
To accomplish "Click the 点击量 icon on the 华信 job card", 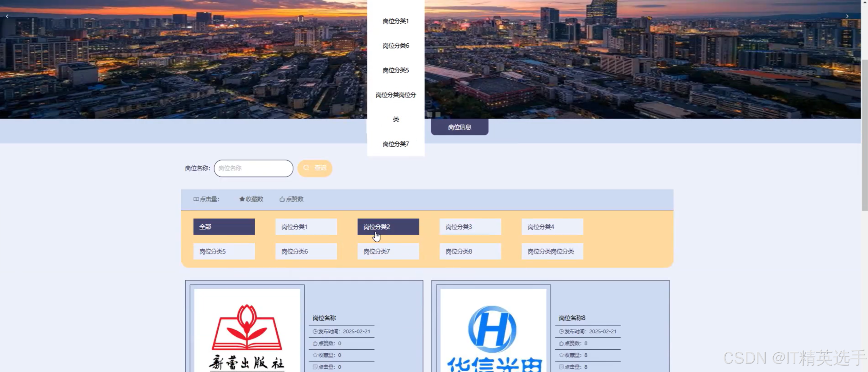I will click(x=561, y=367).
